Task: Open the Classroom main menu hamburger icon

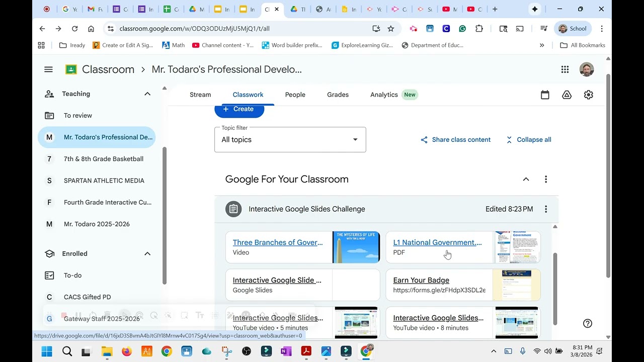Action: tap(48, 69)
